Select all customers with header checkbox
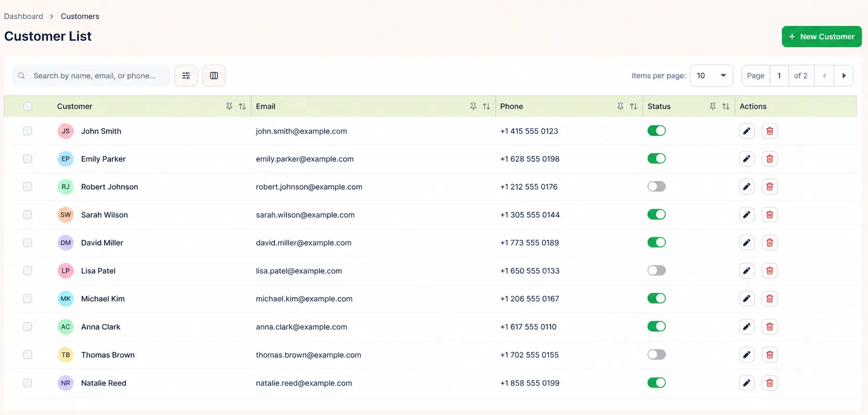 28,106
